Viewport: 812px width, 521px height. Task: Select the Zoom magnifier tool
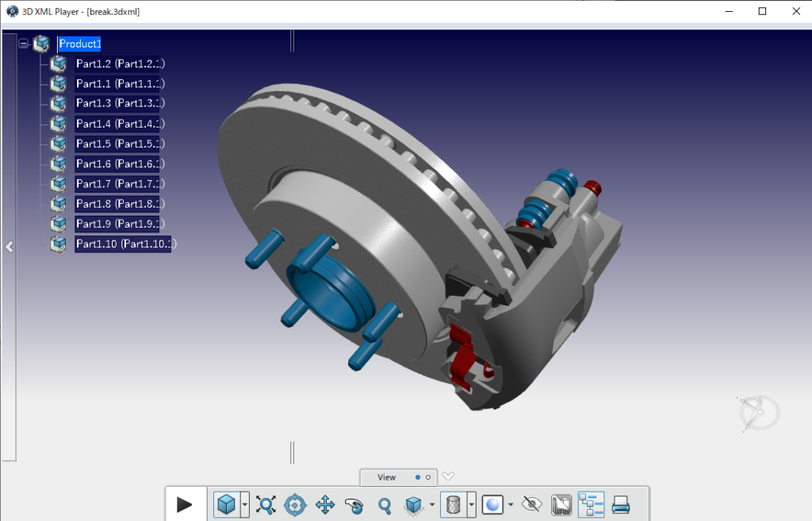(x=385, y=504)
